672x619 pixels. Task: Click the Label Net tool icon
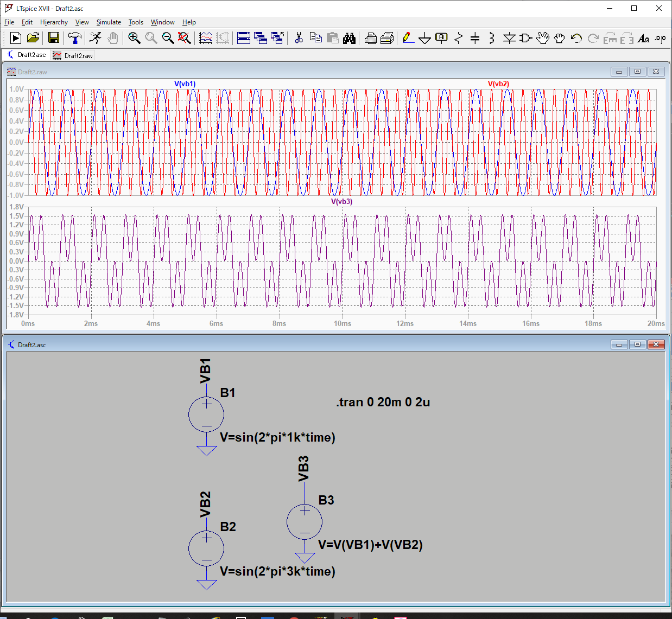tap(441, 38)
